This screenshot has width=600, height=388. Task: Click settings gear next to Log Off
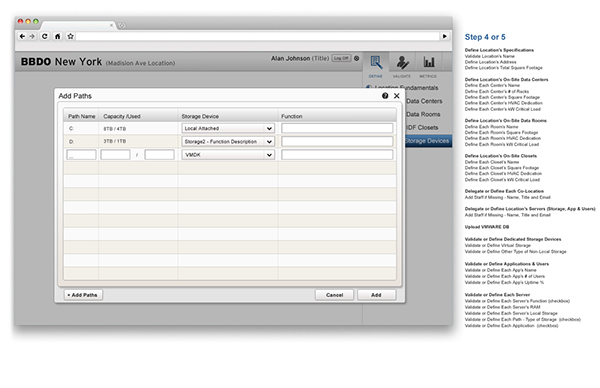(356, 58)
